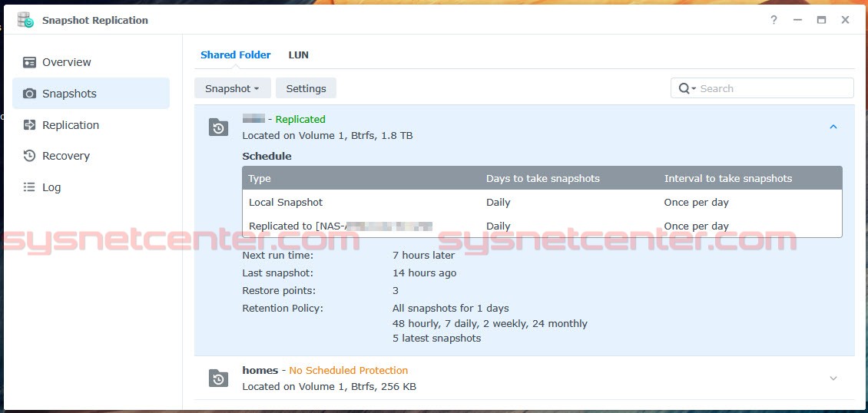This screenshot has height=413, width=868.
Task: Click the search magnifier dropdown icon
Action: tap(687, 88)
